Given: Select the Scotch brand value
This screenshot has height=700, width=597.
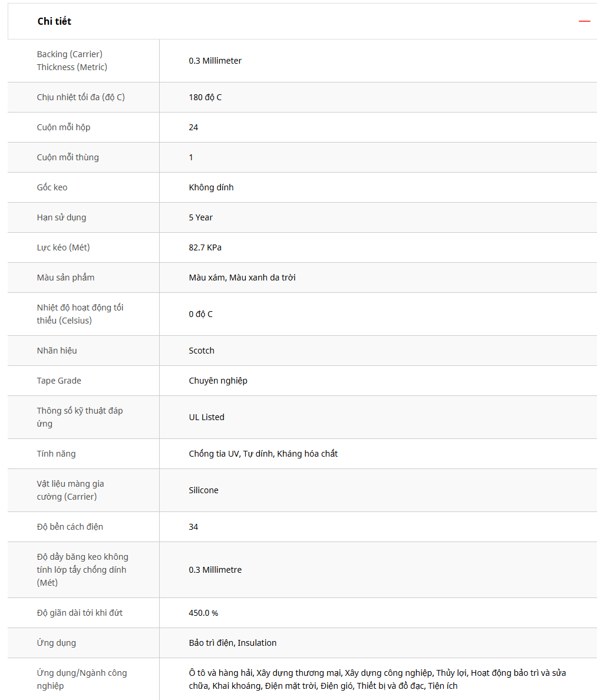Looking at the screenshot, I should tap(202, 351).
